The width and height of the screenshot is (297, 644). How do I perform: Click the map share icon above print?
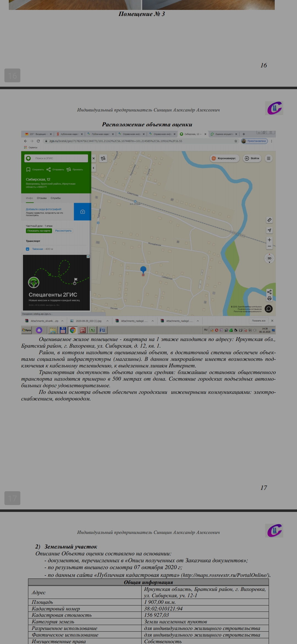(269, 292)
